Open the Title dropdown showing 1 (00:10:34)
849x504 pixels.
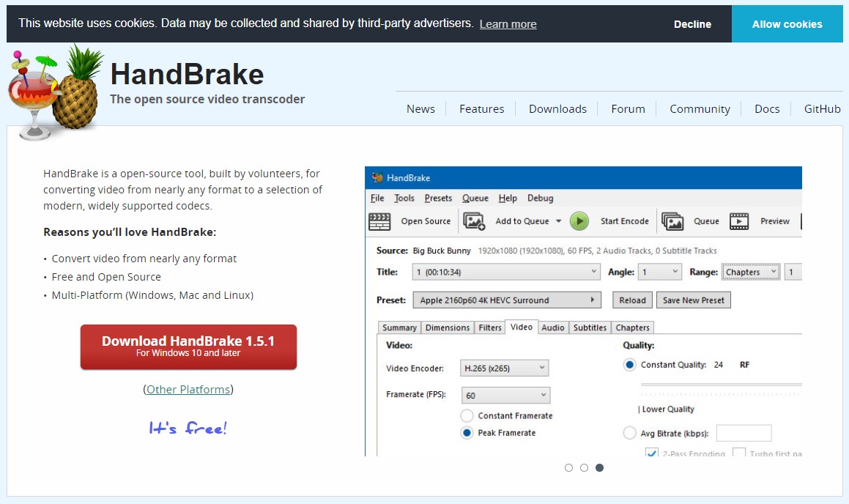point(506,272)
